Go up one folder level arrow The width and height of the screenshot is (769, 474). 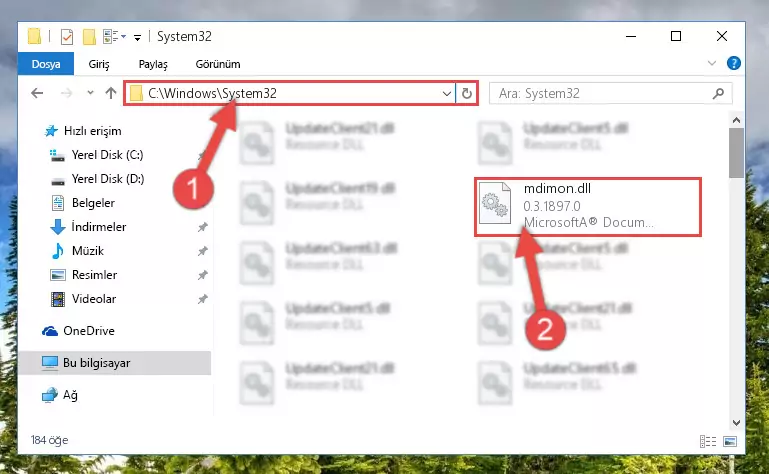tap(111, 93)
